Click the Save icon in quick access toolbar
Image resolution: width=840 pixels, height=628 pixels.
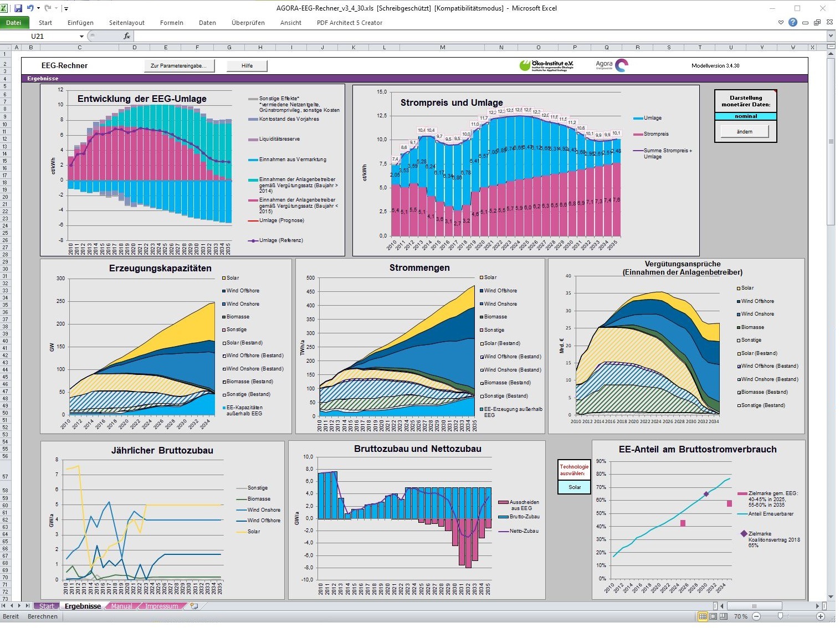tap(18, 8)
